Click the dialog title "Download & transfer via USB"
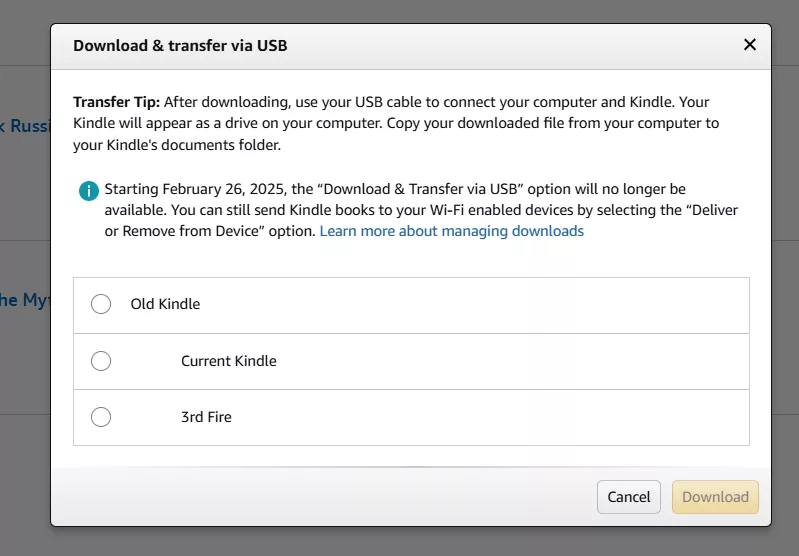Image resolution: width=799 pixels, height=556 pixels. coord(180,45)
